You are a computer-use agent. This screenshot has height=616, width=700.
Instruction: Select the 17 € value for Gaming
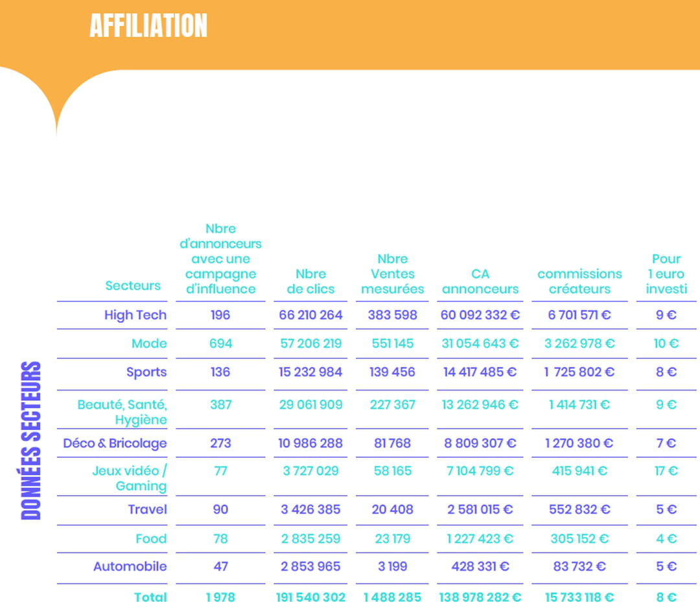click(666, 471)
